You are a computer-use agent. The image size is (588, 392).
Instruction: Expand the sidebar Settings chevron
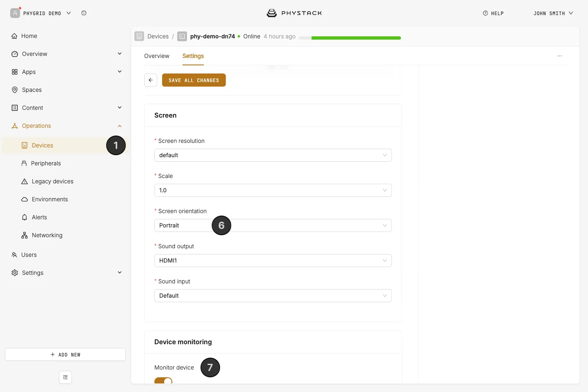[x=120, y=273]
